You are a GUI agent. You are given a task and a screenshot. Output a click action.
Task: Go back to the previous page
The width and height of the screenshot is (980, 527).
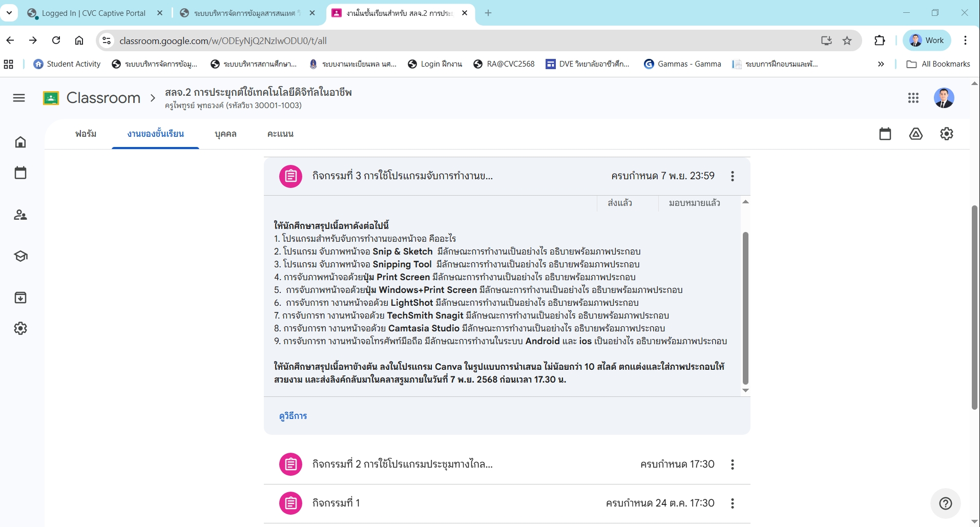coord(10,40)
